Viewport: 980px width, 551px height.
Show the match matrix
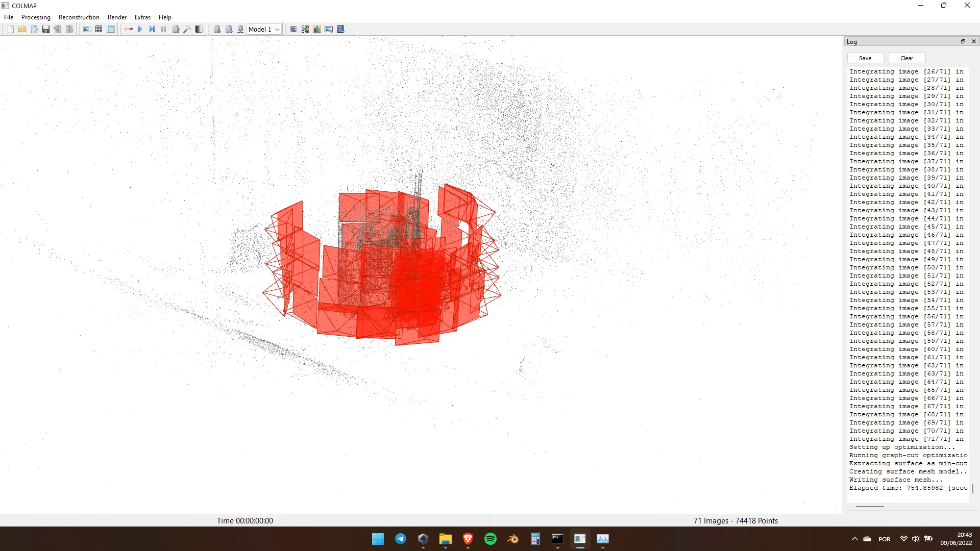[305, 29]
